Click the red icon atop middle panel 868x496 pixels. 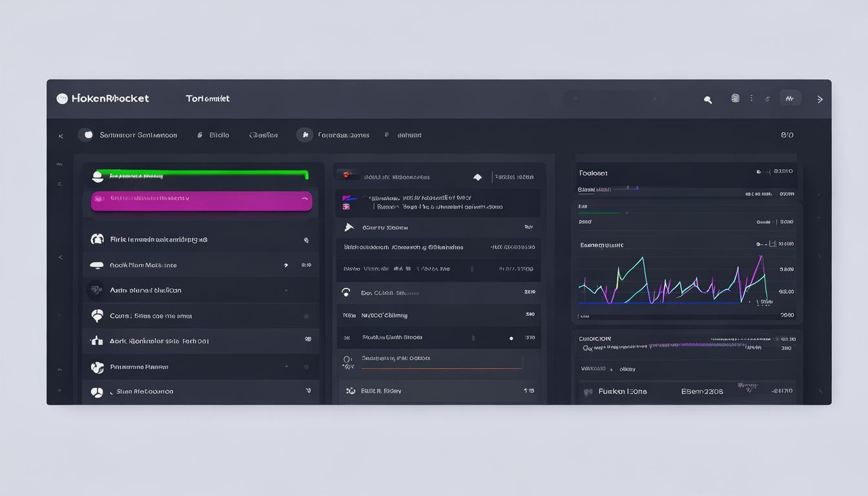[347, 175]
